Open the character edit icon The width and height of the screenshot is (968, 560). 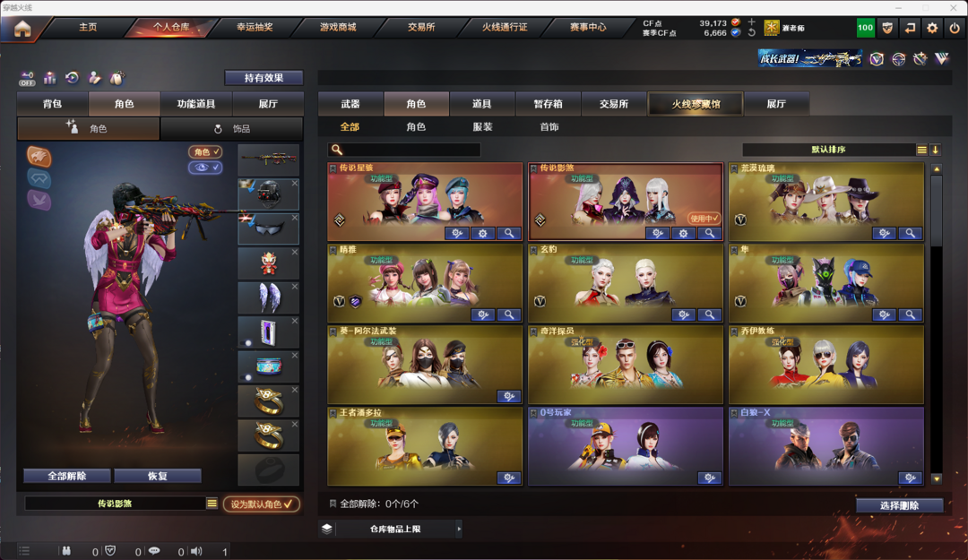(x=94, y=78)
